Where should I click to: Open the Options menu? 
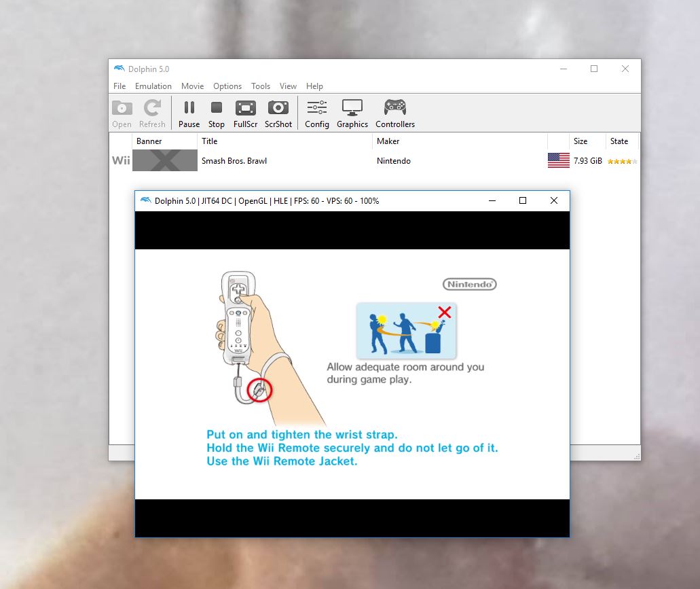[x=227, y=86]
